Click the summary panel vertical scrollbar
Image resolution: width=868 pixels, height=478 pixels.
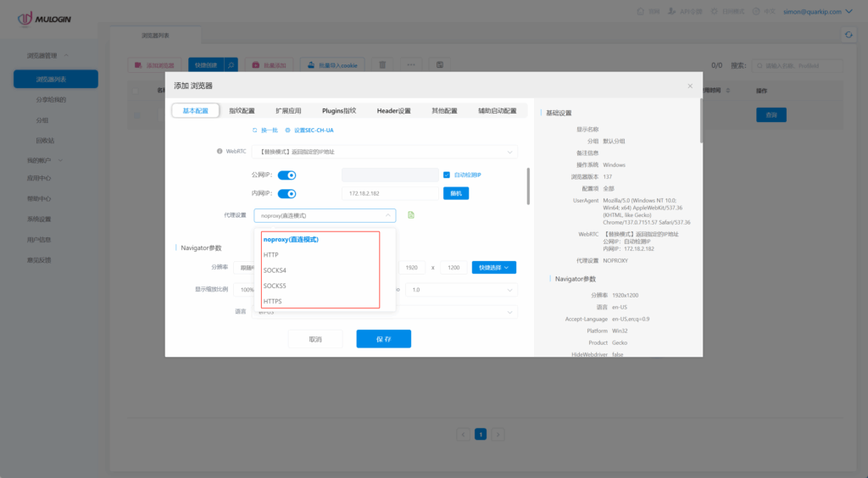point(701,120)
